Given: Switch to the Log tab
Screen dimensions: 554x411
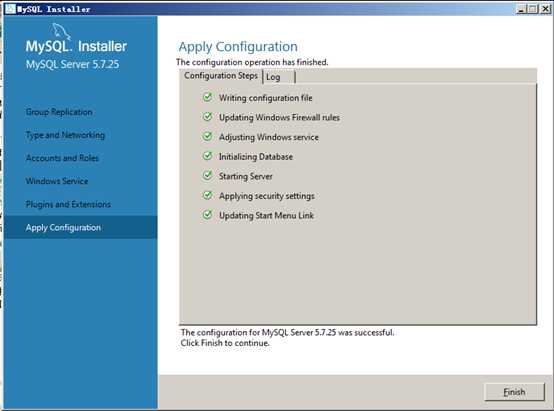Looking at the screenshot, I should tap(279, 77).
